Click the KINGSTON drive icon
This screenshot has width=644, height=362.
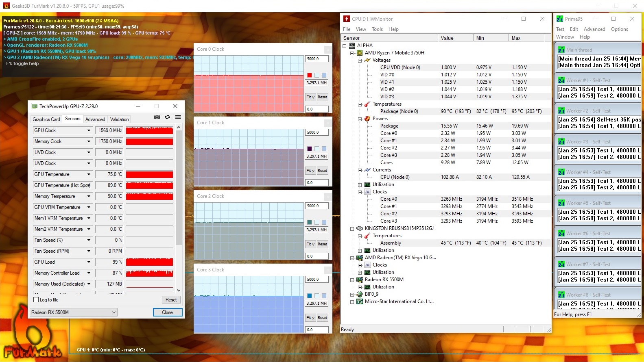pyautogui.click(x=360, y=228)
